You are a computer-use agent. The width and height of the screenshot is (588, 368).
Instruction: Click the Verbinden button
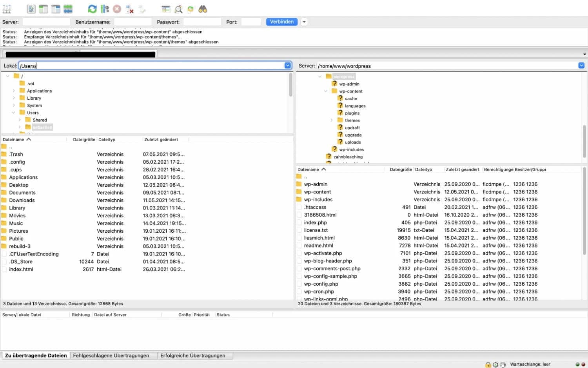tap(281, 22)
